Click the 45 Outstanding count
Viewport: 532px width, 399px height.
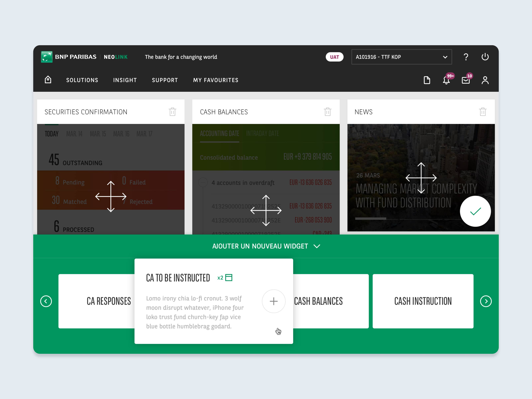click(75, 159)
